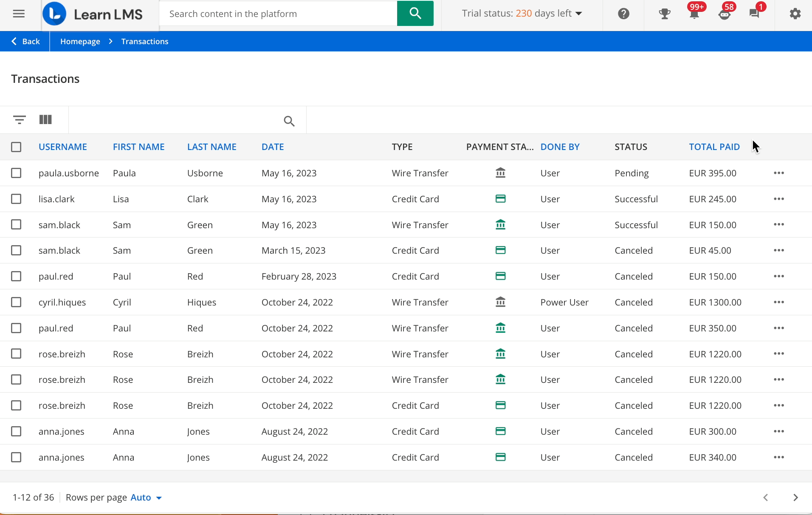The image size is (812, 515).
Task: Select the lisa.clark row checkbox
Action: pyautogui.click(x=16, y=199)
